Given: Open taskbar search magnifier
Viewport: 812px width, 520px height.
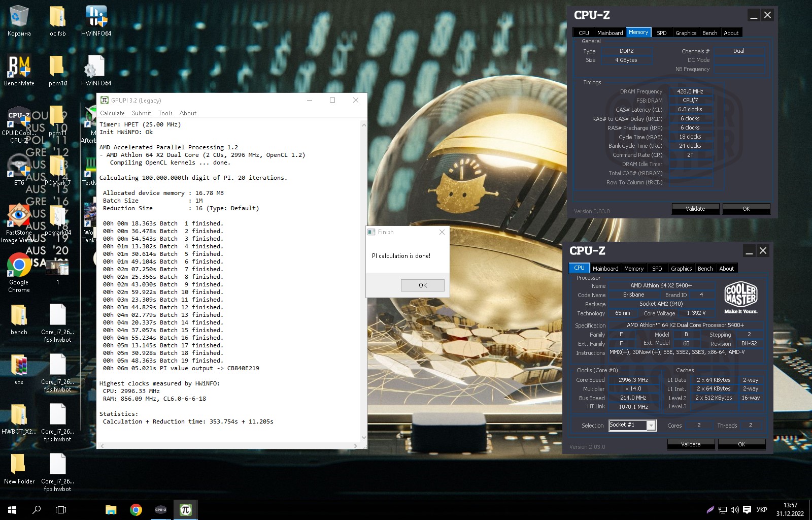Looking at the screenshot, I should pos(37,510).
